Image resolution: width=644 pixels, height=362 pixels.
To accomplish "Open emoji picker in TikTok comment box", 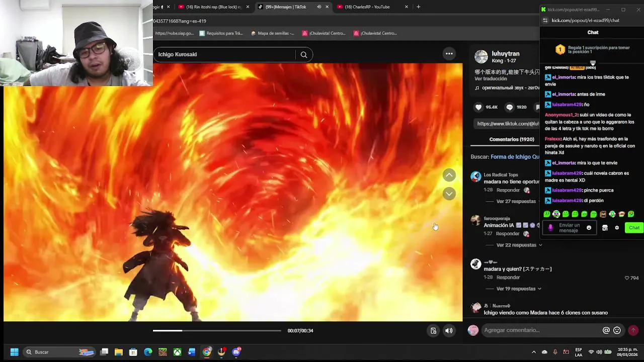I will coord(617,330).
